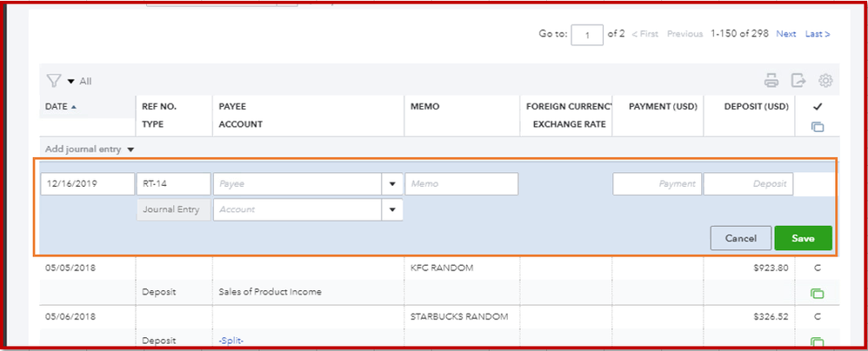Image resolution: width=868 pixels, height=351 pixels.
Task: Print the register using the printer icon
Action: pos(771,81)
